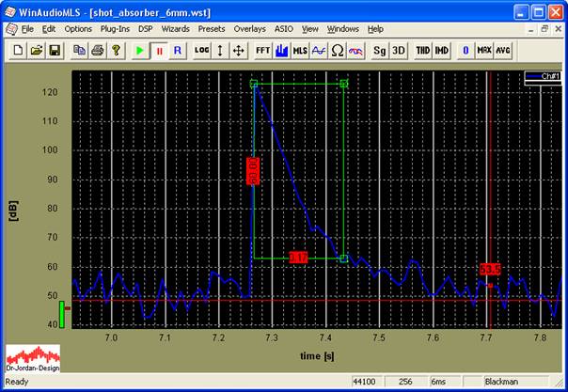Open the Presets menu

212,29
